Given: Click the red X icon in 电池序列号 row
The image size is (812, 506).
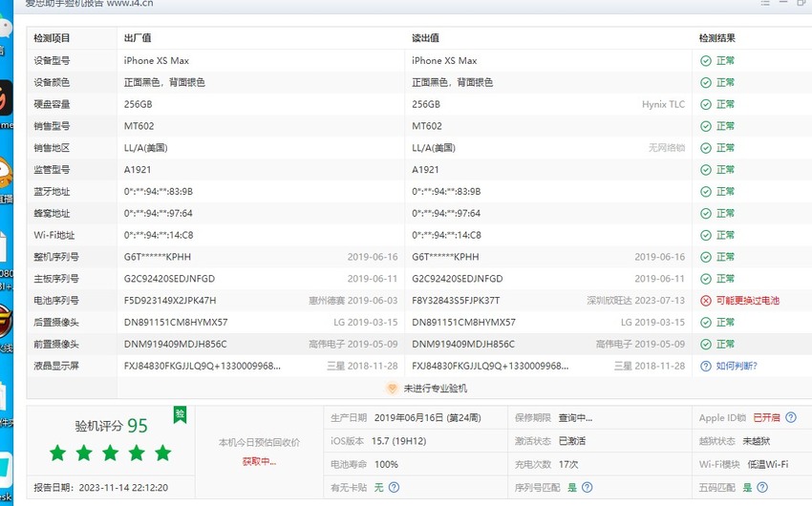Looking at the screenshot, I should (x=706, y=301).
